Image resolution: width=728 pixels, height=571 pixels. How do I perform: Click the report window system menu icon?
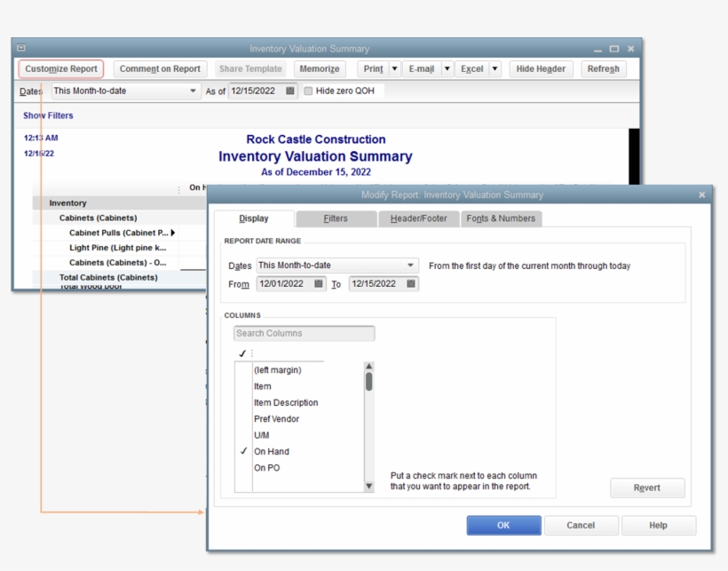[x=21, y=48]
